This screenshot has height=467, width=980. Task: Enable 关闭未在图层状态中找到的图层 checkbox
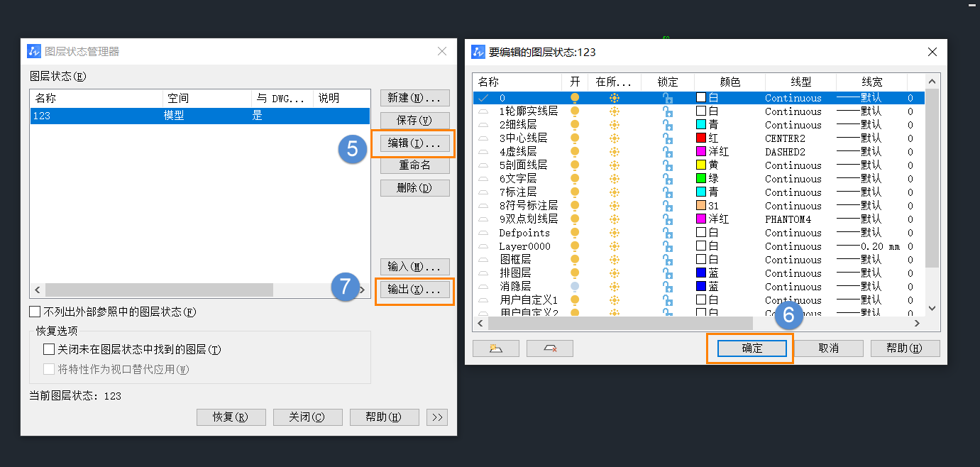click(49, 349)
